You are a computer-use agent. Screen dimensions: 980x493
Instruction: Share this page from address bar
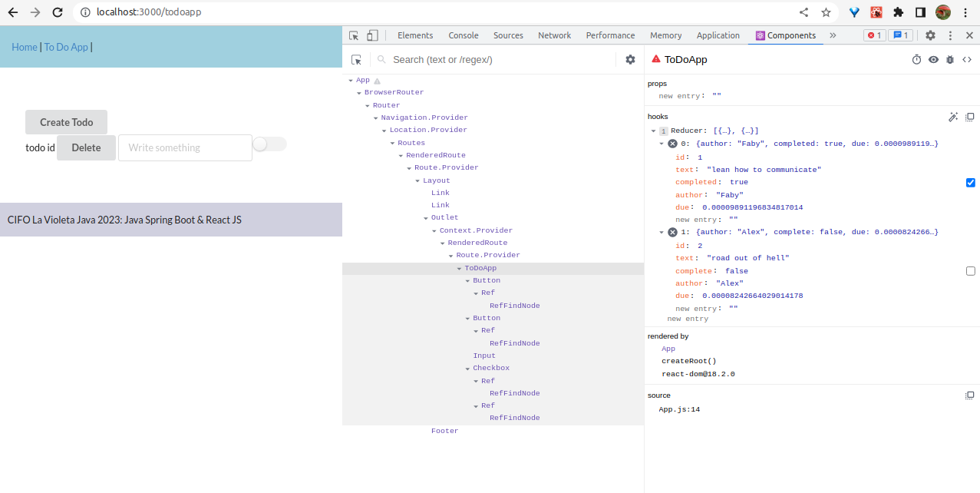click(x=804, y=12)
